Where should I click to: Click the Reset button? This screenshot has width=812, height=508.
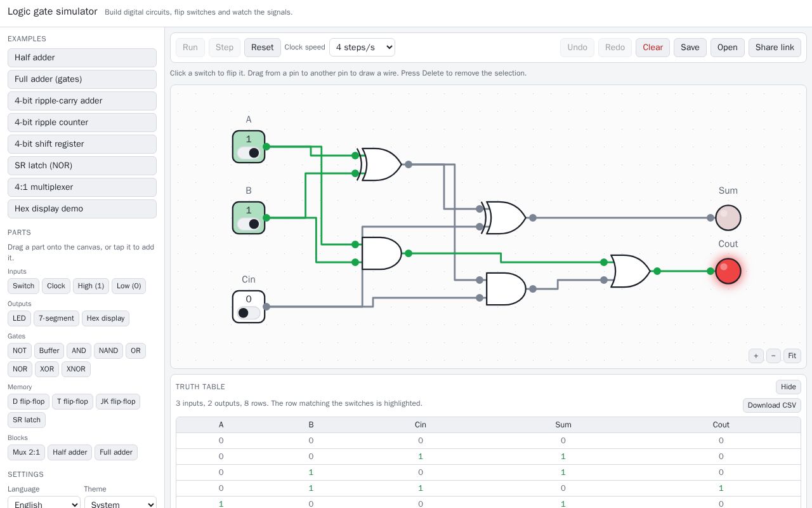tap(263, 47)
